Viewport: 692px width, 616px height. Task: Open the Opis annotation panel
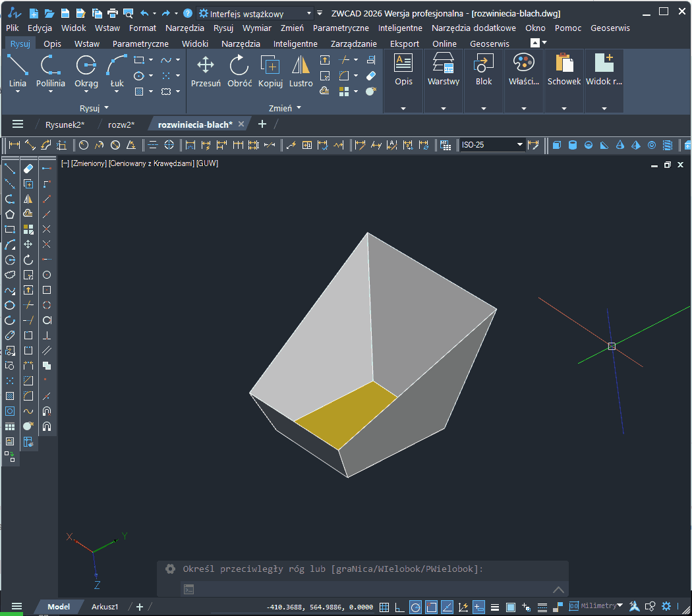[403, 69]
